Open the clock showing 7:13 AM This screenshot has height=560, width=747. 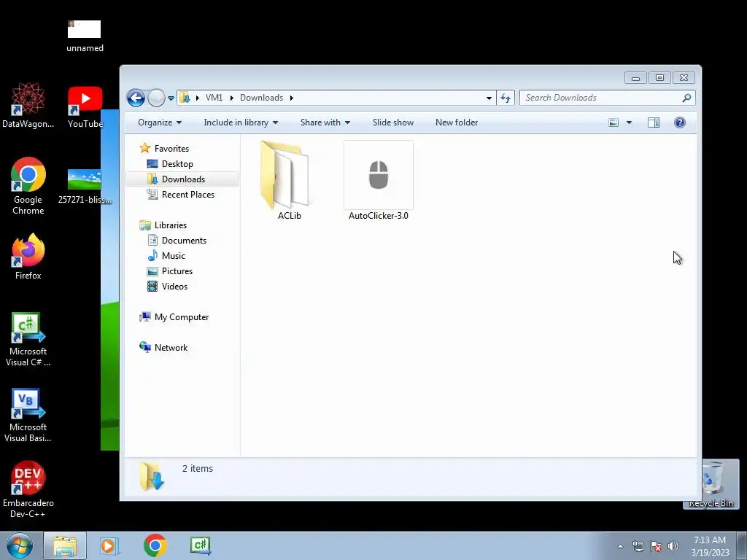(x=710, y=545)
